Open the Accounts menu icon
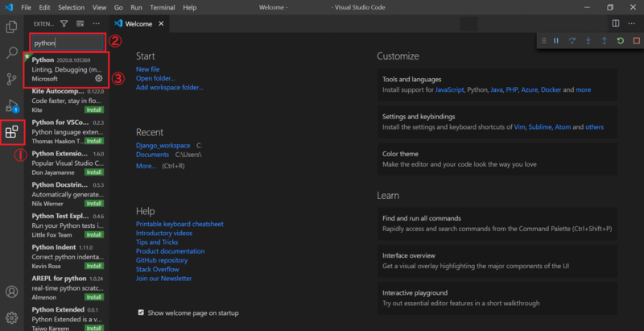The height and width of the screenshot is (331, 644). click(x=11, y=292)
